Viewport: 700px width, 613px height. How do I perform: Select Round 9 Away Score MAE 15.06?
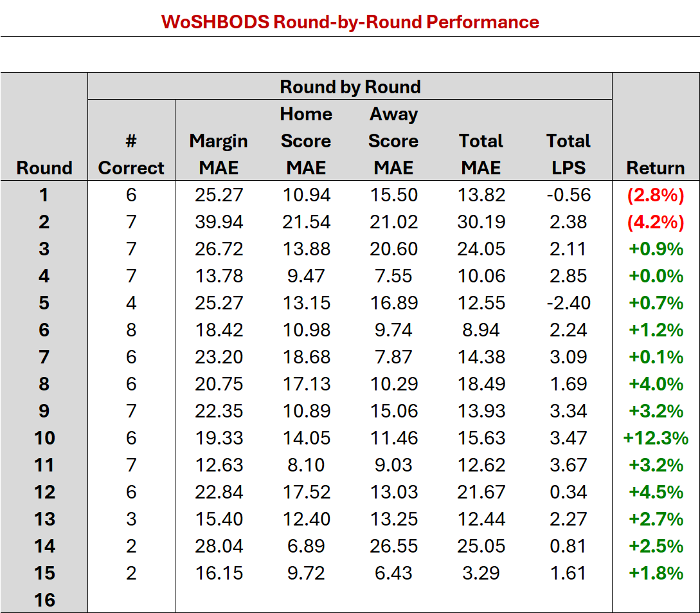tap(394, 411)
